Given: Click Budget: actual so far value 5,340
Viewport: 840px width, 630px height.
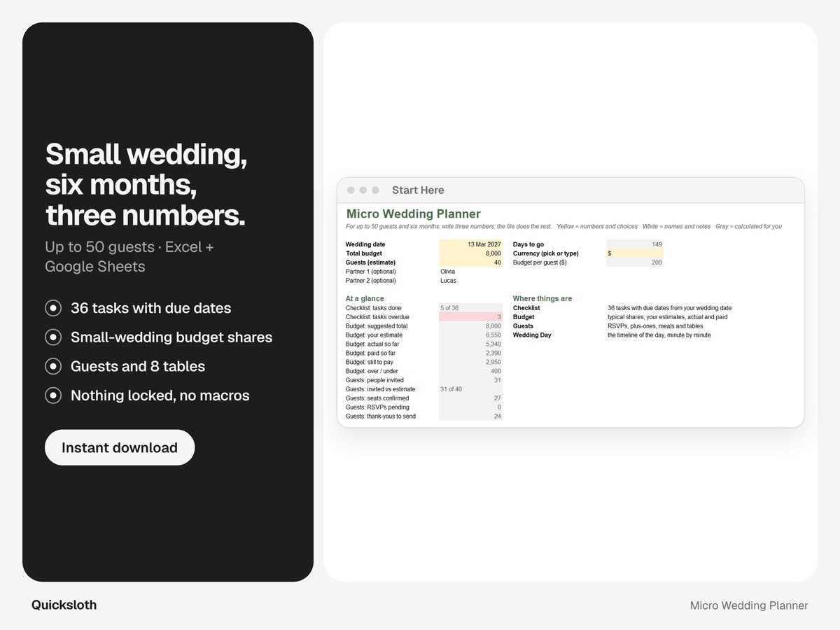Looking at the screenshot, I should point(470,344).
